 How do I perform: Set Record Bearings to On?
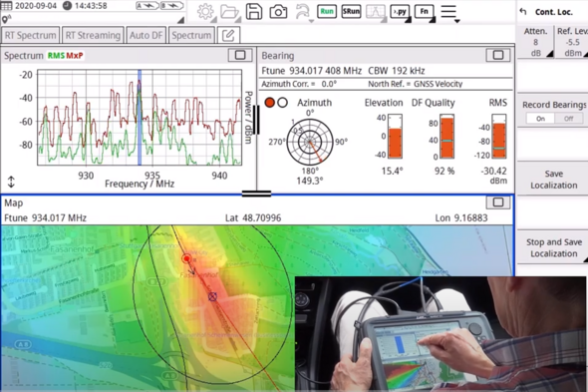(540, 119)
